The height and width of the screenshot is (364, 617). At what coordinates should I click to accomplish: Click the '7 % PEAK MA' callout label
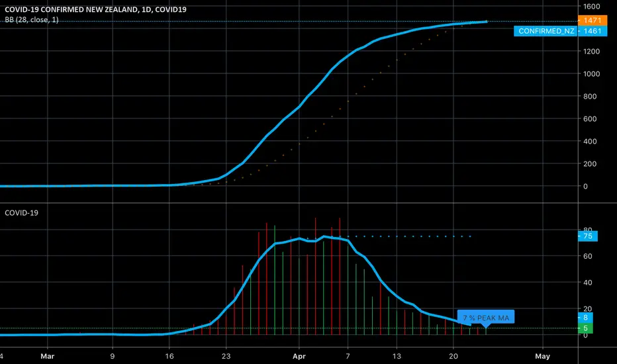(x=486, y=318)
